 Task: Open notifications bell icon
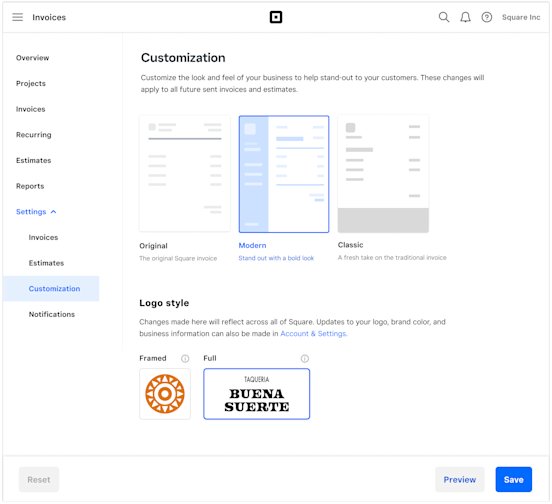point(465,17)
